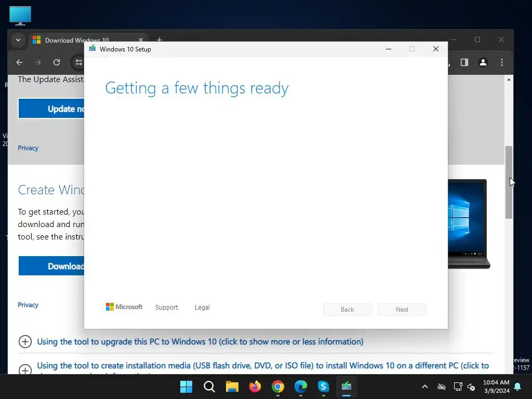This screenshot has width=532, height=399.
Task: Open Legal link in Setup
Action: tap(202, 308)
